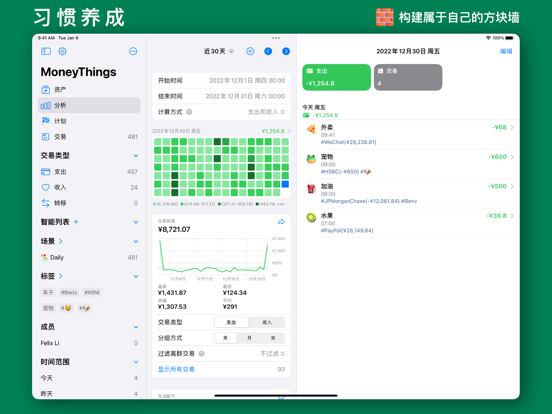Open 交易 list with 481 items

point(89,137)
